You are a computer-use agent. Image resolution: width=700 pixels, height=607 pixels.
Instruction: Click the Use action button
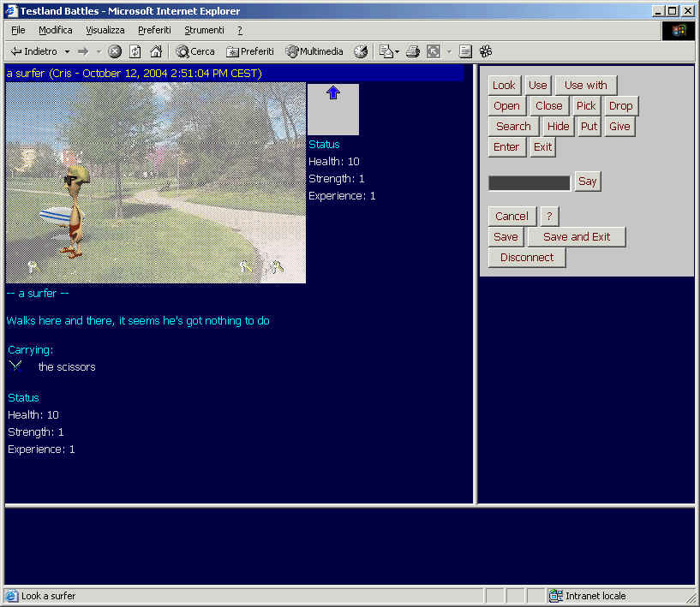pos(537,85)
